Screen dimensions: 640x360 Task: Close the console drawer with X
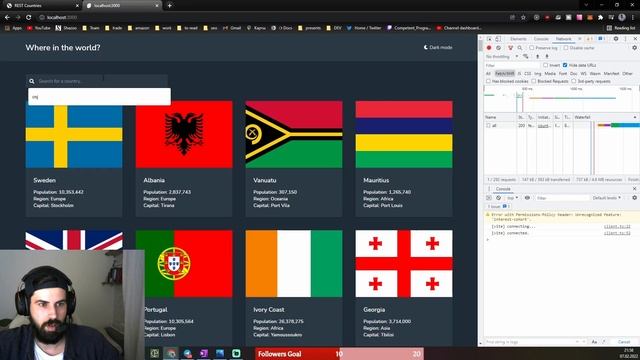click(634, 189)
